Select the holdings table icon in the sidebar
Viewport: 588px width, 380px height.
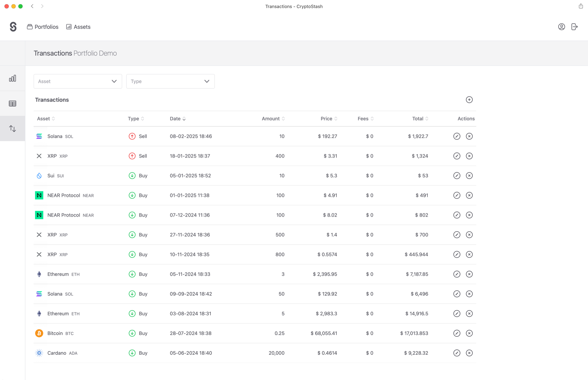point(12,103)
